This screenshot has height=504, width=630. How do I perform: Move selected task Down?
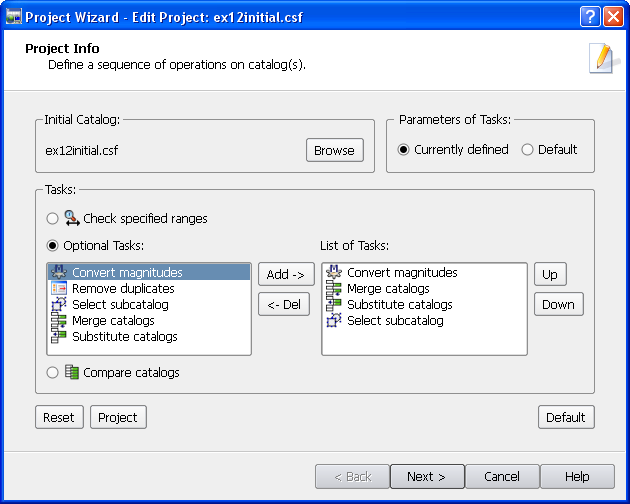[558, 304]
